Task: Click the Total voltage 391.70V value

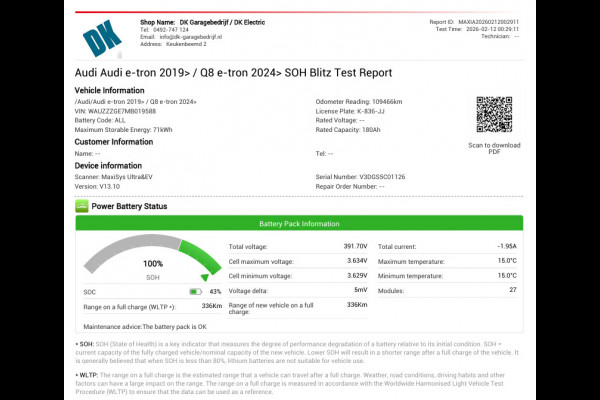Action: pyautogui.click(x=355, y=246)
